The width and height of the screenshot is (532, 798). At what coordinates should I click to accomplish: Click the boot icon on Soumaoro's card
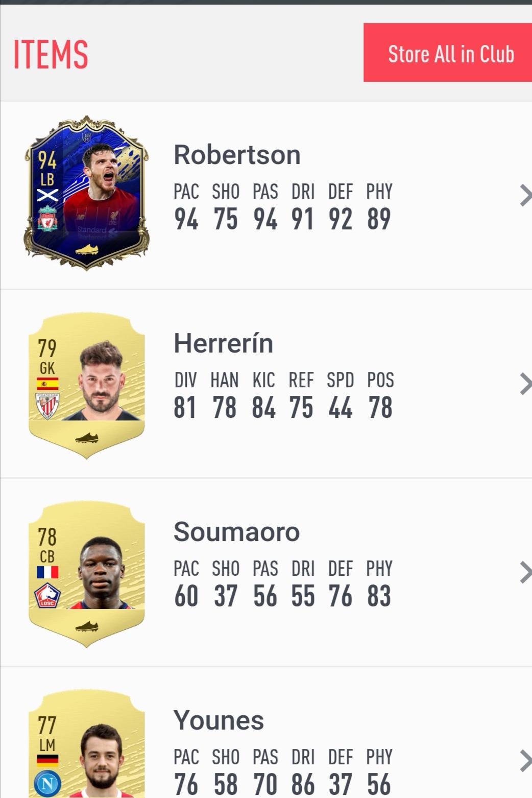coord(87,626)
